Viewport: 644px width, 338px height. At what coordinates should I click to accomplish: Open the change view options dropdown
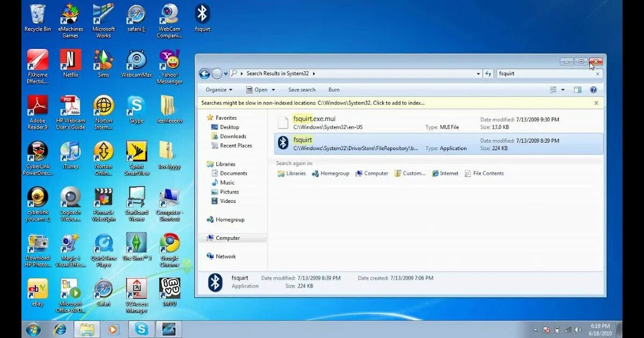point(563,90)
